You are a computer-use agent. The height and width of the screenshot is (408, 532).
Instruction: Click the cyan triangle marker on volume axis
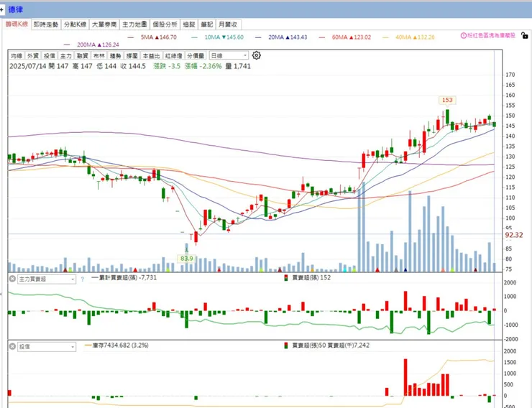344,270
